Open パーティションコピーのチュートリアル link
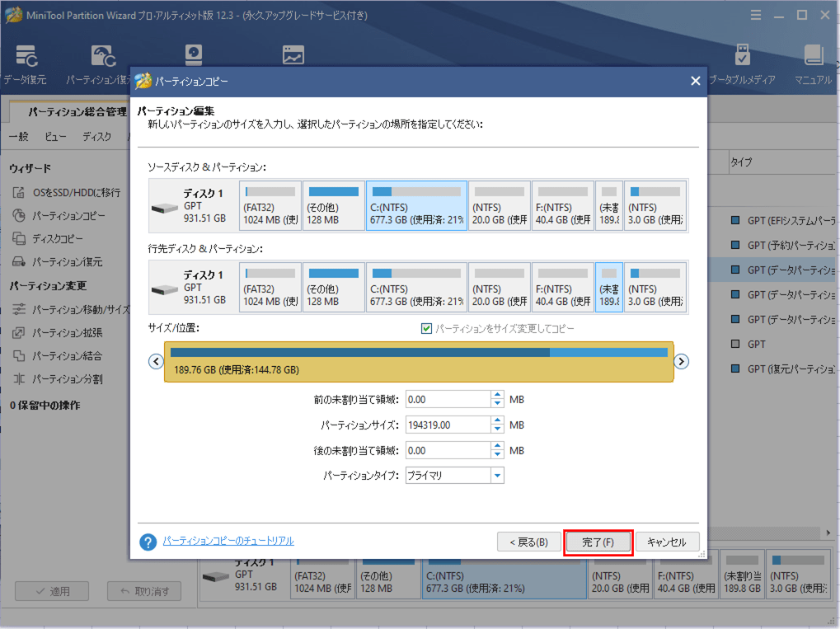840x629 pixels. coord(228,541)
